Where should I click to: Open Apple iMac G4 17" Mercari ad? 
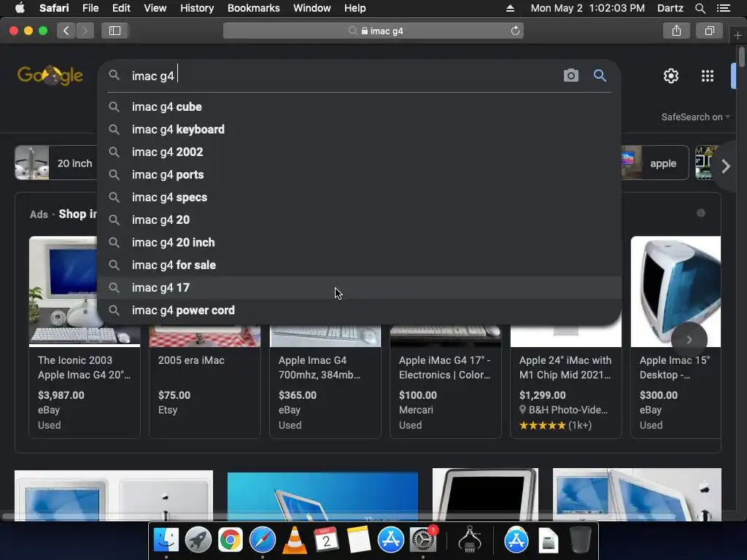(444, 367)
